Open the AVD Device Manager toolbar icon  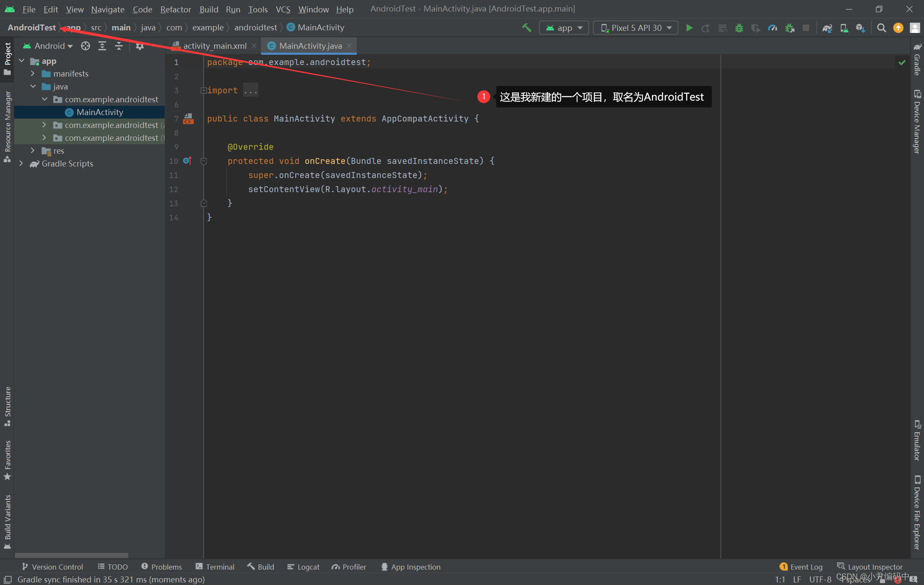844,28
